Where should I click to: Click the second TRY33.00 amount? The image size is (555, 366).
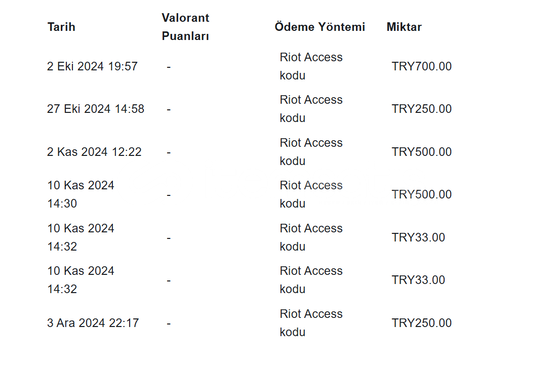[418, 280]
